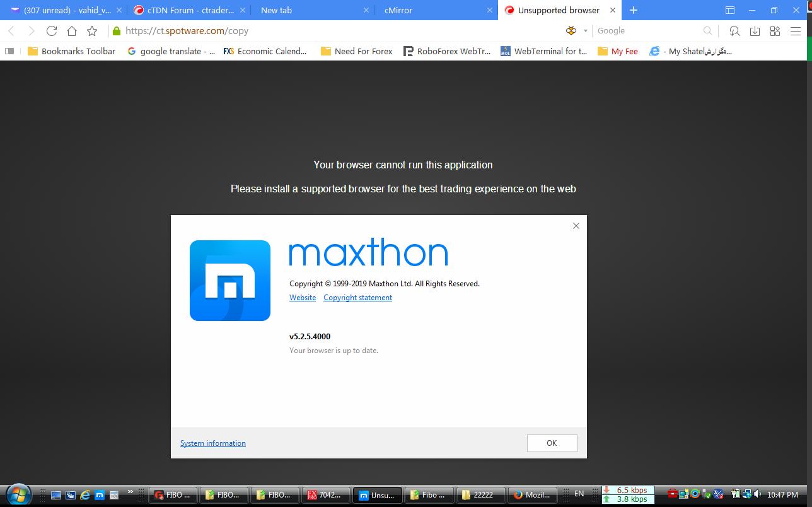Open Economic Calendar bookmark
The height and width of the screenshot is (507, 812).
[x=265, y=51]
